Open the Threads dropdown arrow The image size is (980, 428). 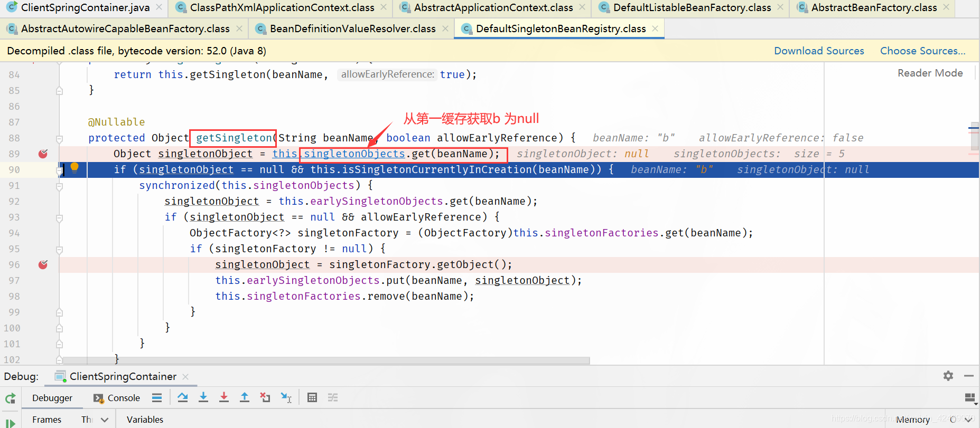[105, 420]
